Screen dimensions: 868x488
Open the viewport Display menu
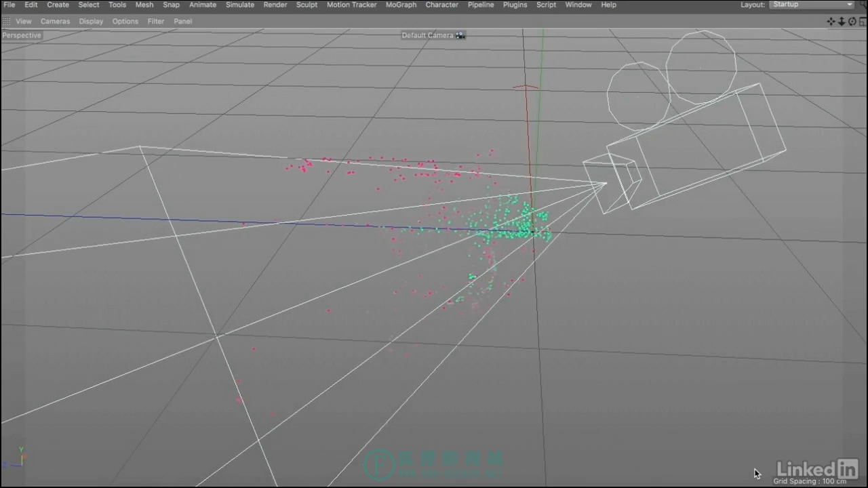click(x=91, y=22)
